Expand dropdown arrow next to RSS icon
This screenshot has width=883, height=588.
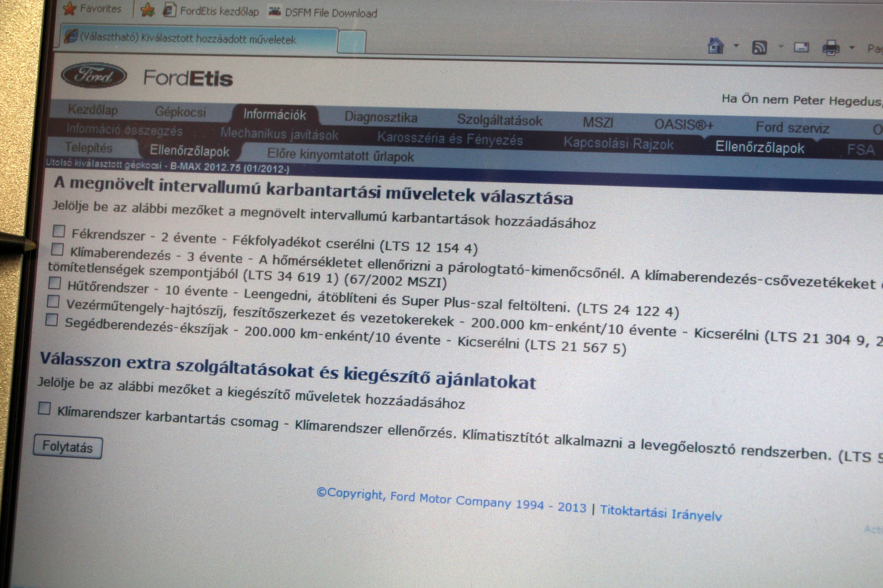(780, 47)
